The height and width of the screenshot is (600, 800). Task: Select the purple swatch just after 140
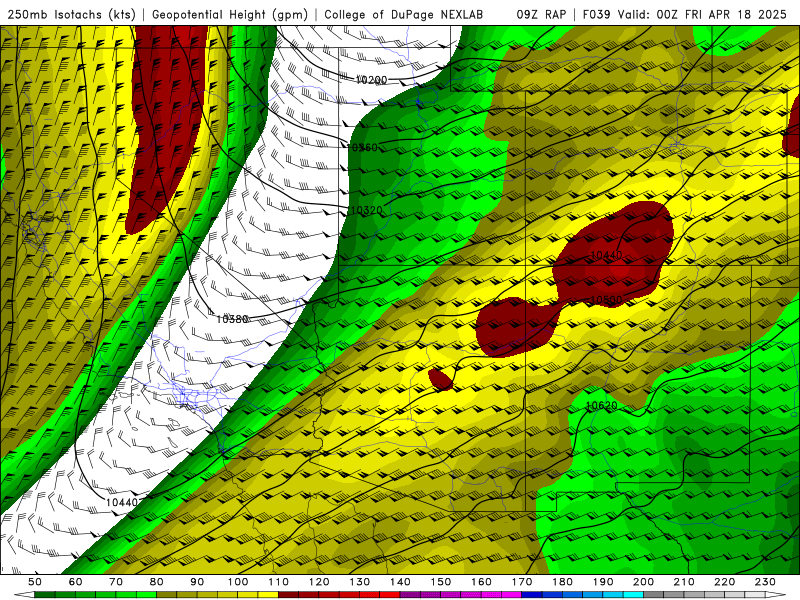(x=410, y=595)
